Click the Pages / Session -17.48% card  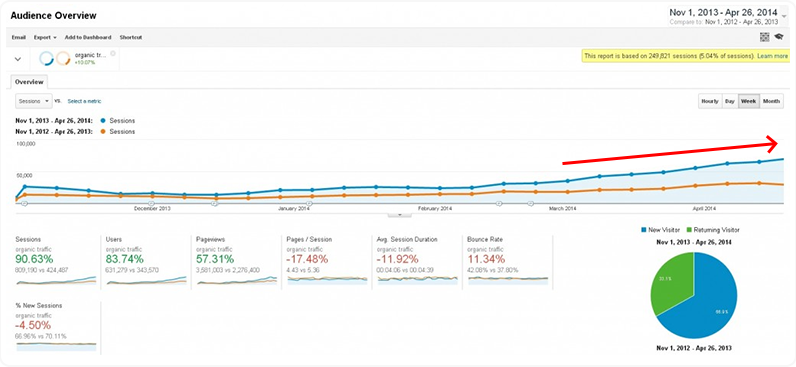(x=327, y=262)
